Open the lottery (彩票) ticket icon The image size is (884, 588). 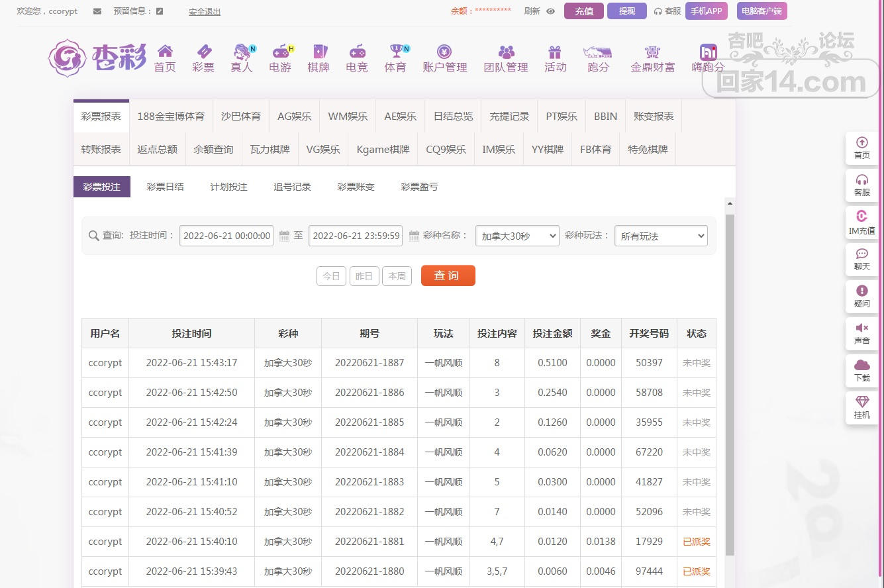click(203, 52)
